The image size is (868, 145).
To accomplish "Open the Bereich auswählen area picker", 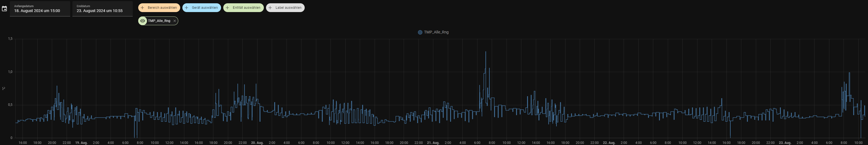I will point(162,8).
